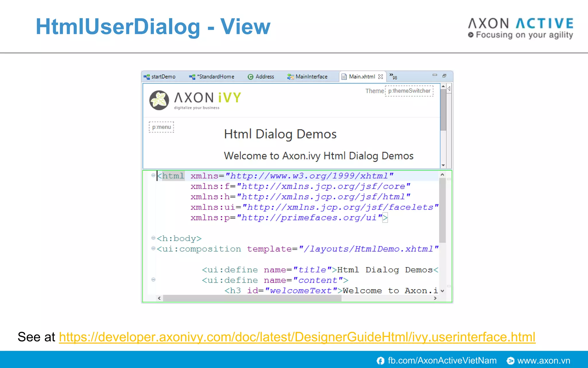Click the Axon.ivy leaf logo
Screen dimensions: 588x368
tap(159, 100)
